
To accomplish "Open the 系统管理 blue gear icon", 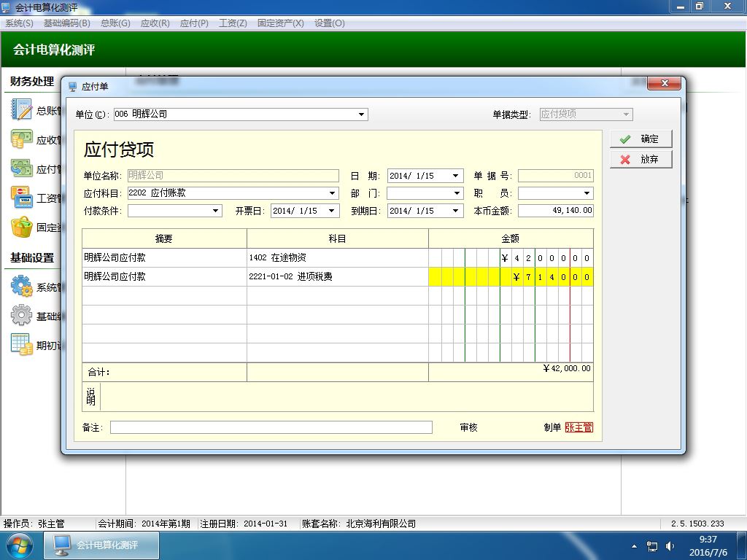I will 21,286.
